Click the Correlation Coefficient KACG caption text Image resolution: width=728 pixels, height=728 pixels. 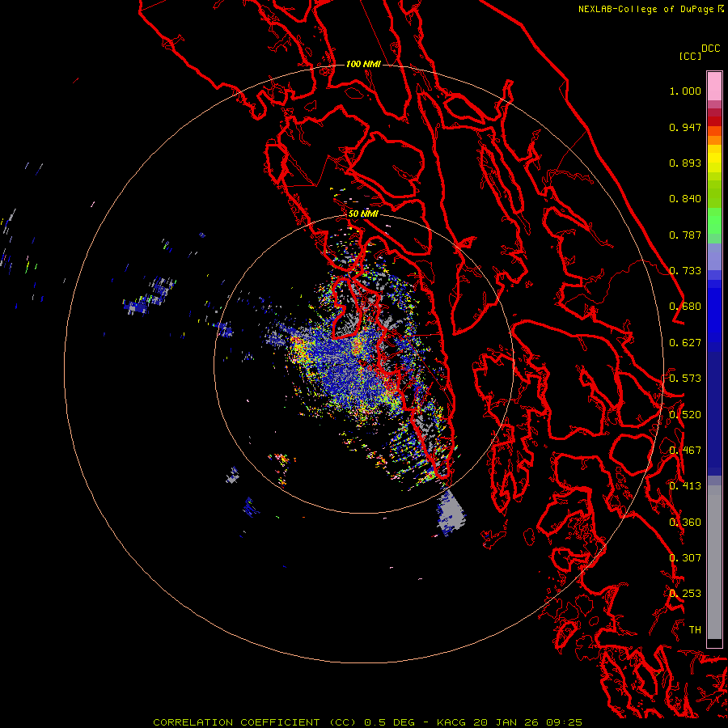(368, 722)
